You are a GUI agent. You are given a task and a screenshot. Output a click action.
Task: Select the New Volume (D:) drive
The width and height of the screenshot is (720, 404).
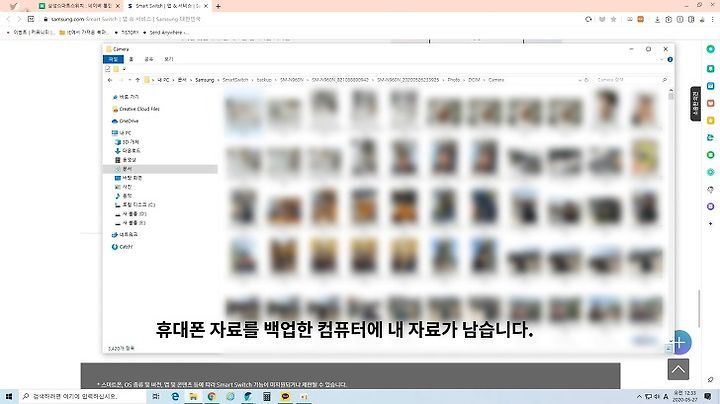(131, 214)
